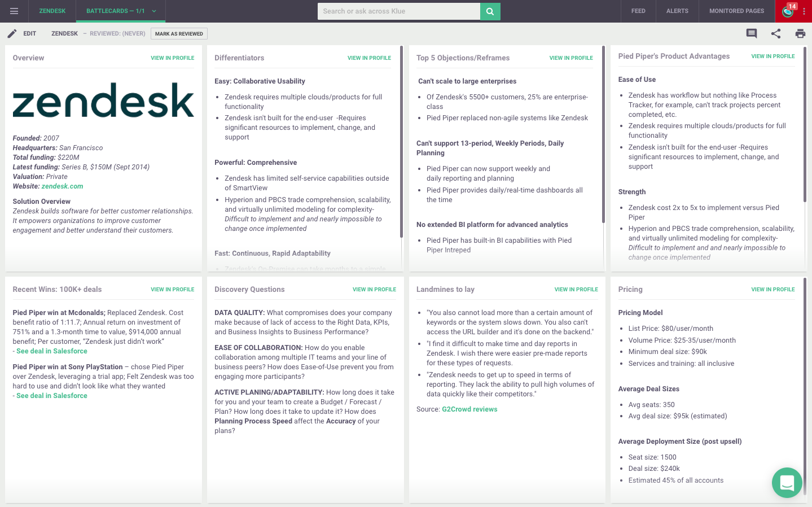Click the 'Landmines to lay' card title
Viewport: 812px width, 507px height.
click(445, 290)
